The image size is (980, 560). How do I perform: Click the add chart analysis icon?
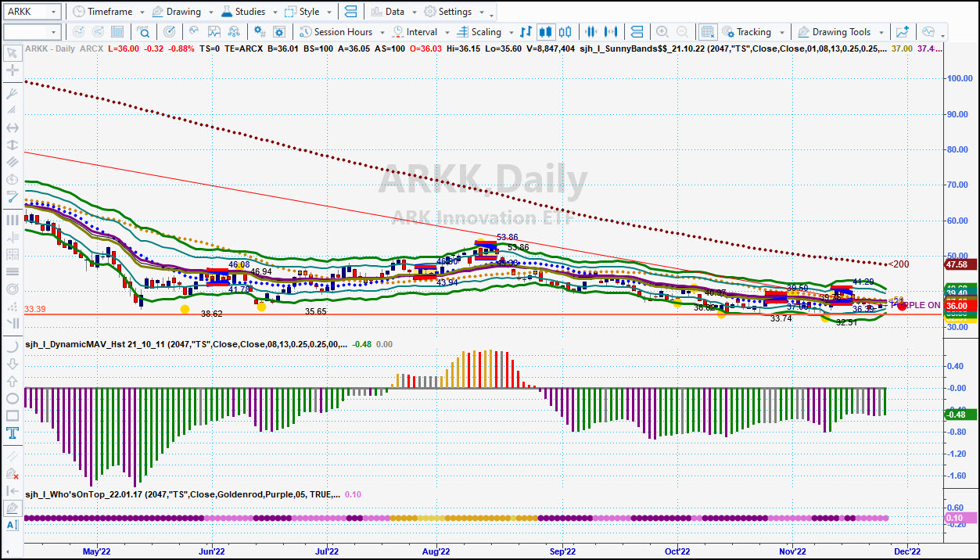[903, 32]
